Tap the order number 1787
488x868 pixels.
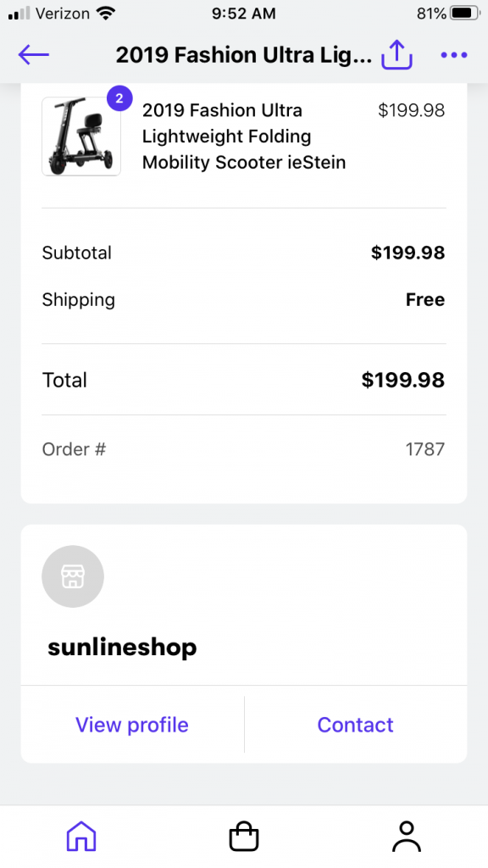point(425,449)
